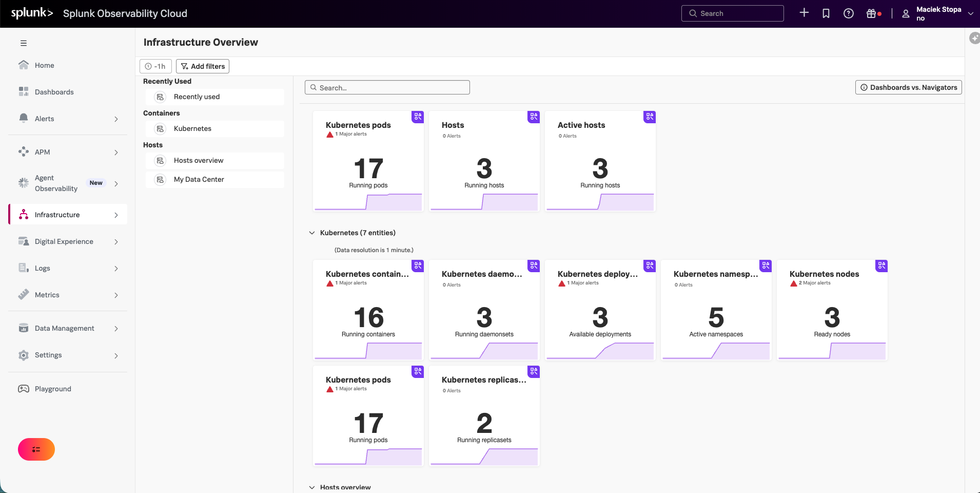Viewport: 980px width, 493px height.
Task: Open the -1h time range picker
Action: (x=155, y=66)
